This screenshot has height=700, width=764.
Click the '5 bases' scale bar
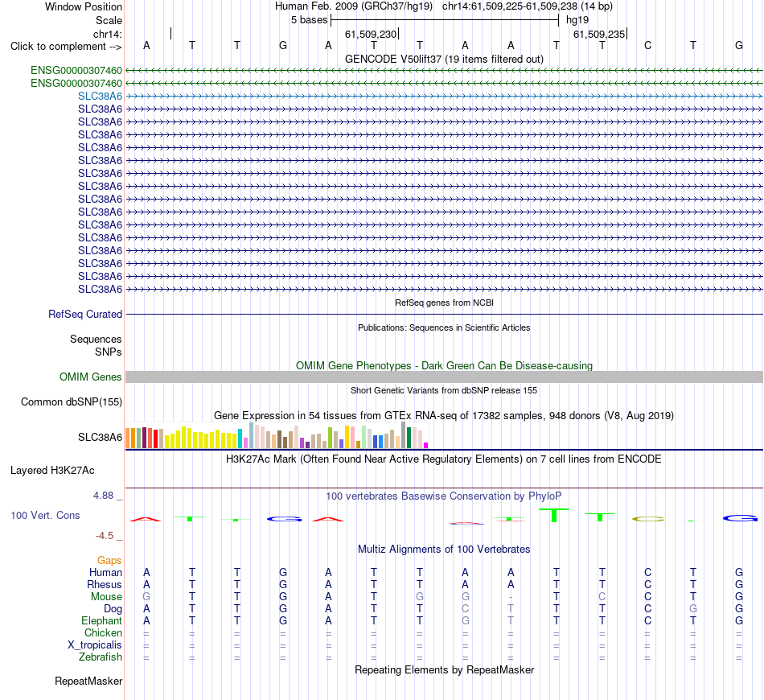445,20
